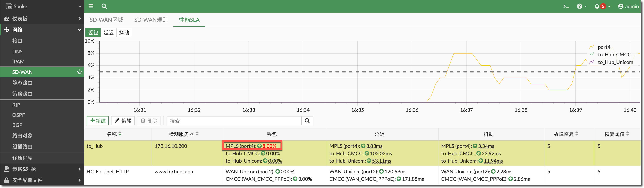The width and height of the screenshot is (644, 188).
Task: Open the CLI console icon
Action: click(x=566, y=6)
